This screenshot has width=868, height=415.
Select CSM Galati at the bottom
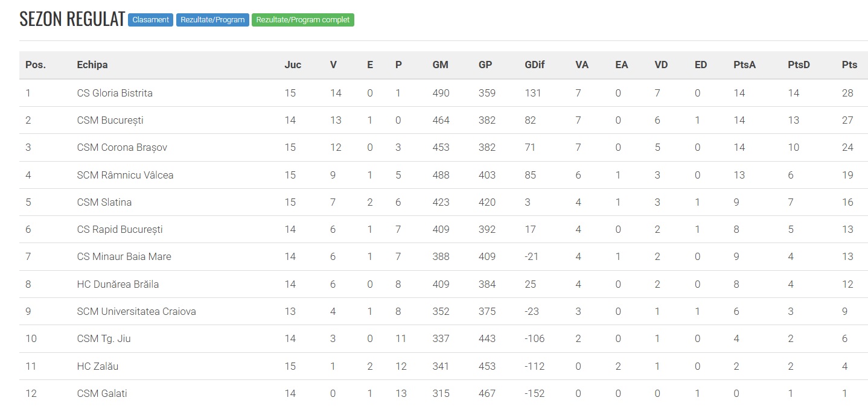[x=102, y=393]
